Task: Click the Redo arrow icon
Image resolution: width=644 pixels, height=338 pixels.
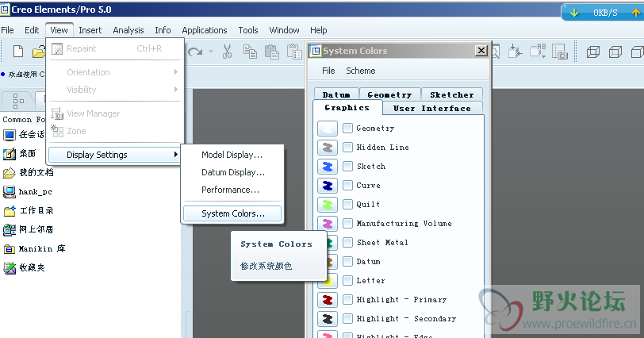Action: pyautogui.click(x=195, y=52)
